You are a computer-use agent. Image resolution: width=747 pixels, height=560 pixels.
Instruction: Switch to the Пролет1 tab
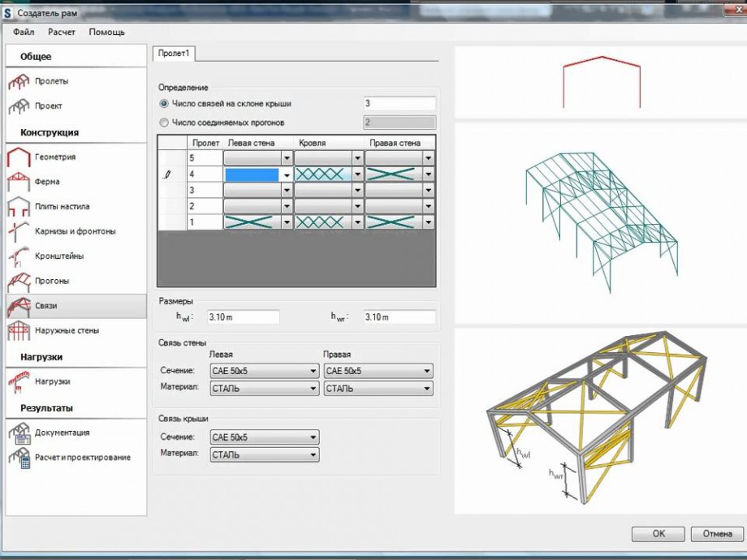pos(174,54)
